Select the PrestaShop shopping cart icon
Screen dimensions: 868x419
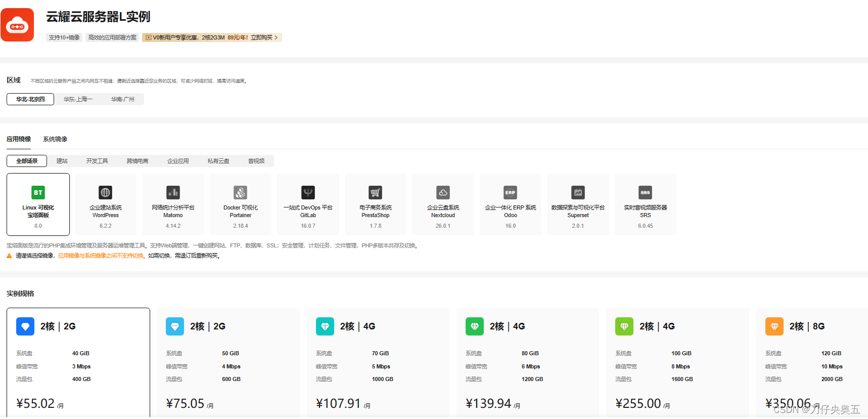(x=375, y=192)
